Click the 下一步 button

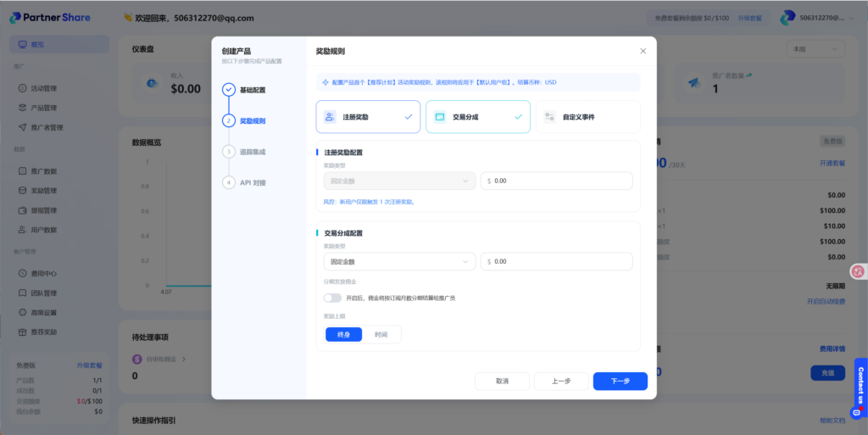tap(620, 382)
